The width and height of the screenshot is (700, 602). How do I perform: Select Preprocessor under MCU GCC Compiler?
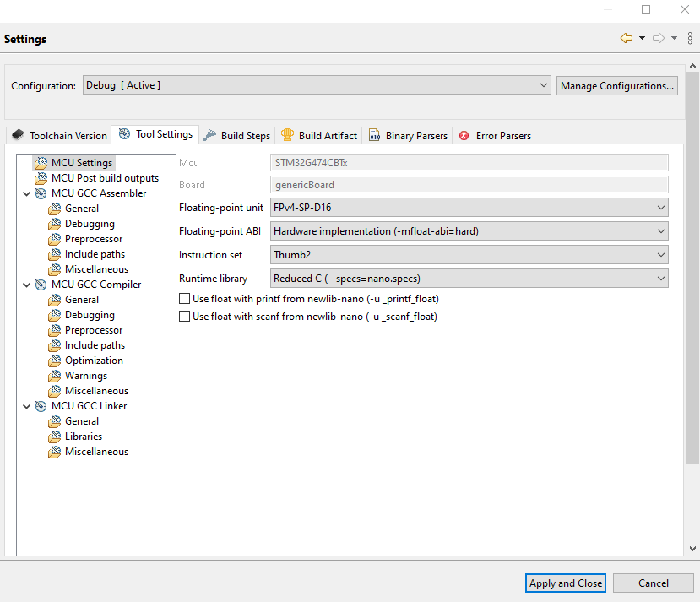94,330
